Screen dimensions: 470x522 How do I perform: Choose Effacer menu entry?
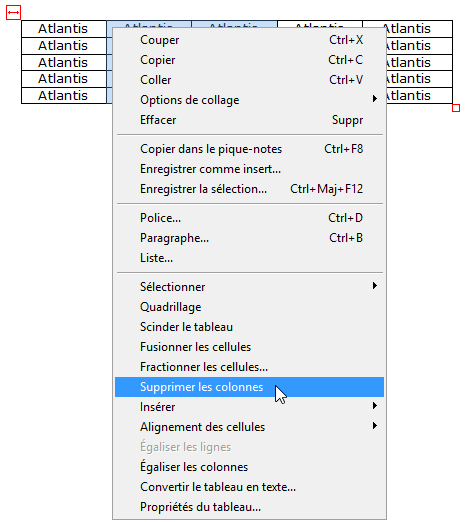(x=249, y=120)
